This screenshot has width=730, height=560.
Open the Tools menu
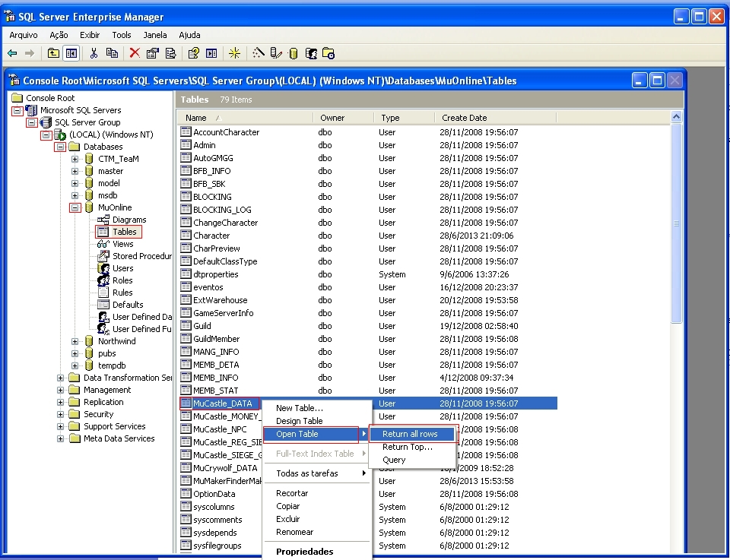coord(121,34)
